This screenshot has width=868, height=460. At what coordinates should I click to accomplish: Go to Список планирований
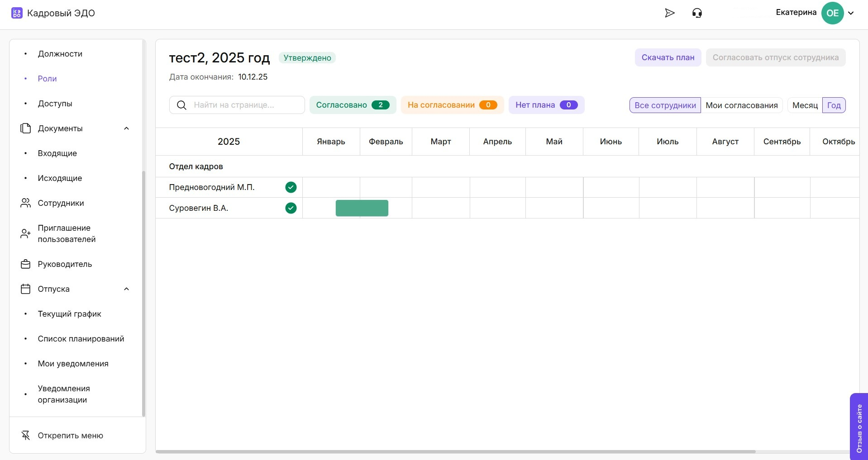coord(81,339)
